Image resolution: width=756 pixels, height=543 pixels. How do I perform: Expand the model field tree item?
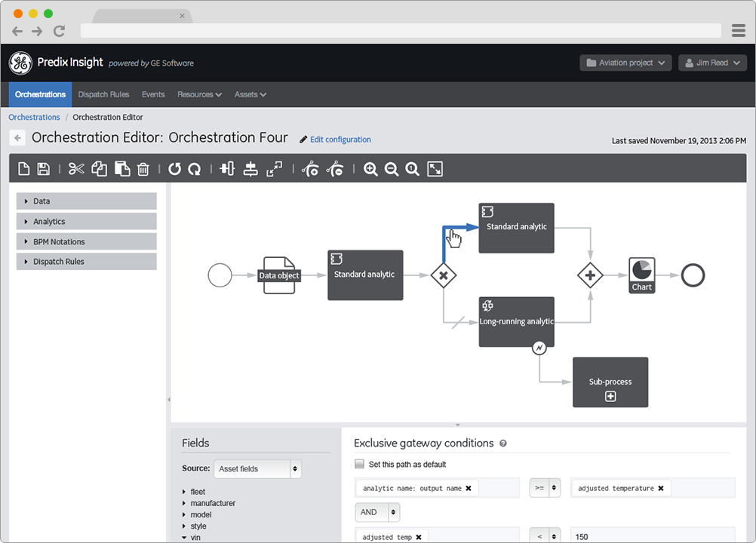point(184,515)
